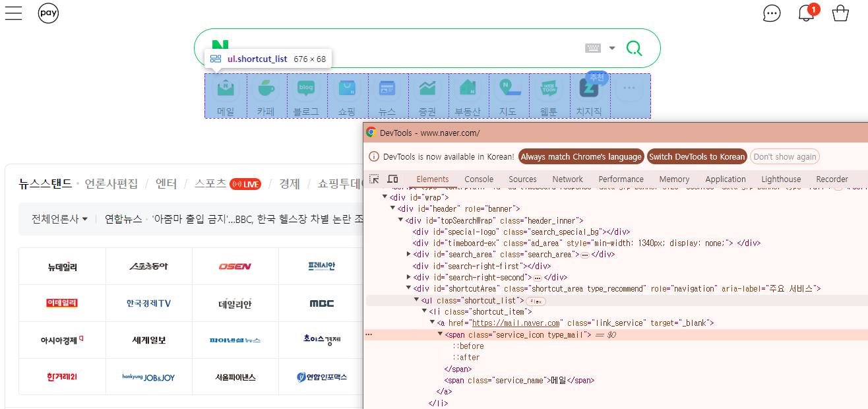Collapse the div id="topSearchWrap" node
This screenshot has height=409, width=868.
pyautogui.click(x=400, y=220)
